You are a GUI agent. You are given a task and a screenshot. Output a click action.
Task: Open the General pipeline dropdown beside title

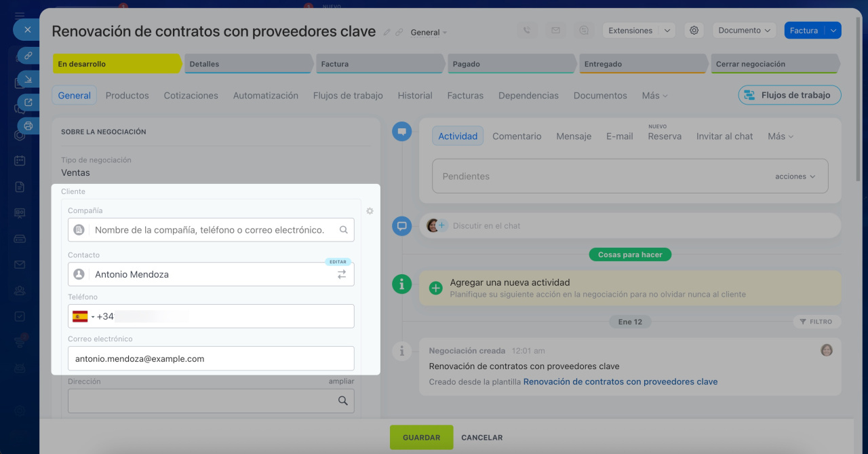pos(429,33)
